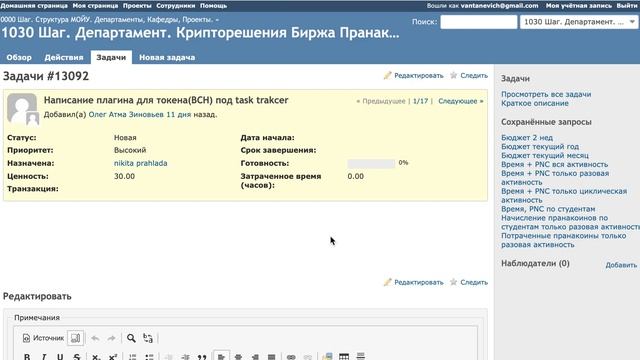Click the pencil icon above the Редактировать section heading

[x=387, y=282]
